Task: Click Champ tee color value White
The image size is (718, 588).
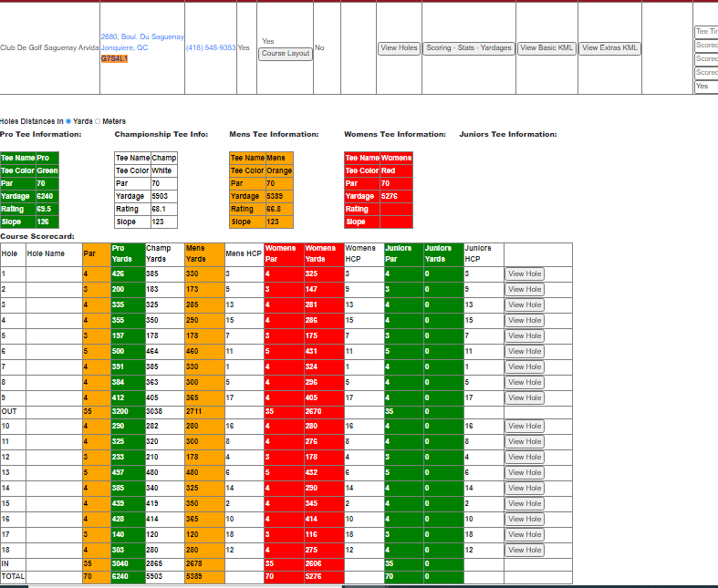Action: [161, 170]
